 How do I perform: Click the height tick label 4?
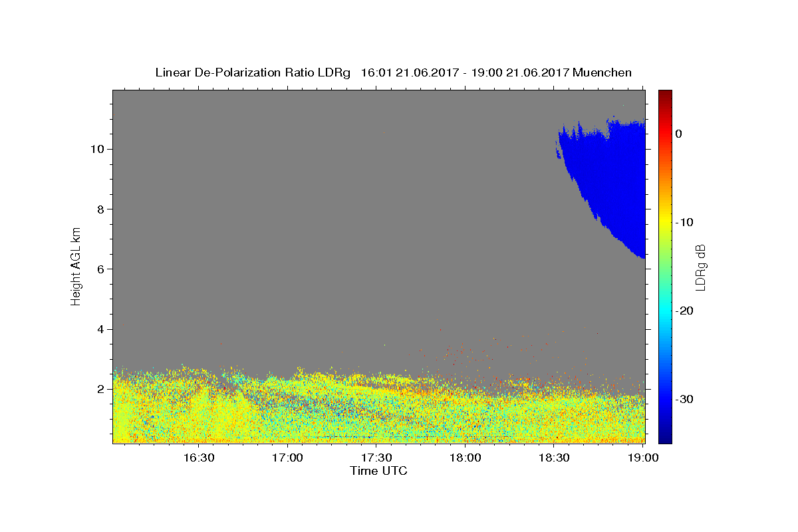(102, 329)
